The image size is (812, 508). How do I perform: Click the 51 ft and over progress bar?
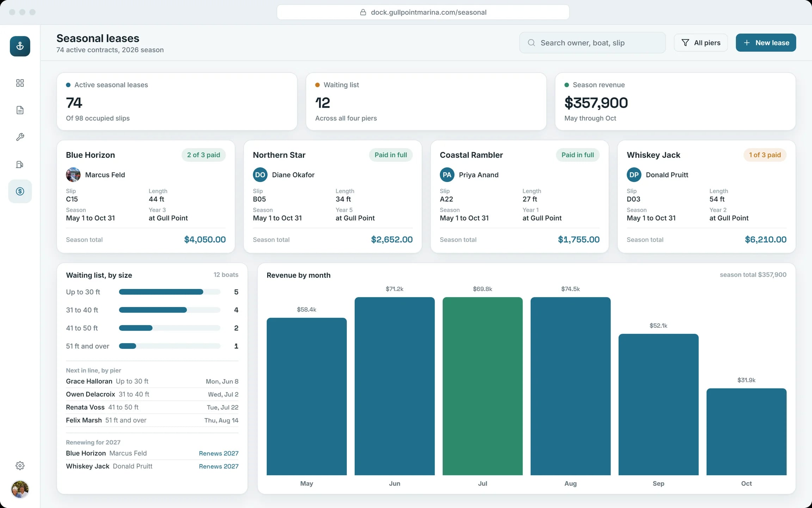(x=170, y=346)
